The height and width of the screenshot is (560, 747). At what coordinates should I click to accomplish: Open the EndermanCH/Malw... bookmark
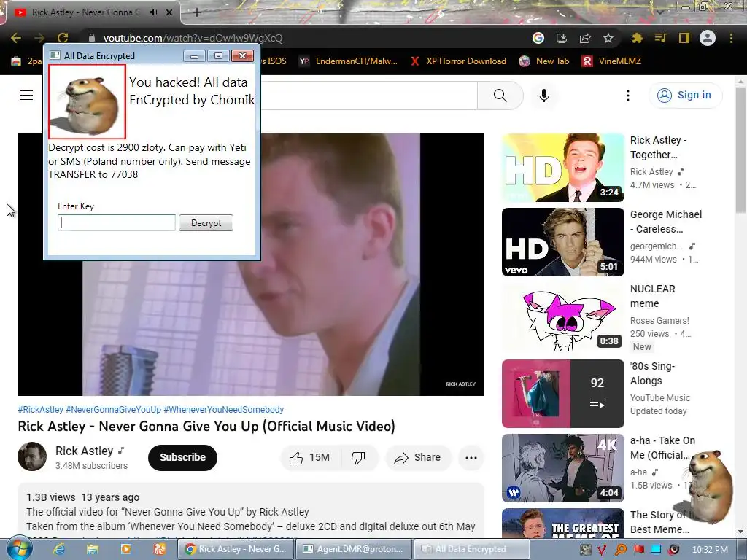(x=348, y=61)
